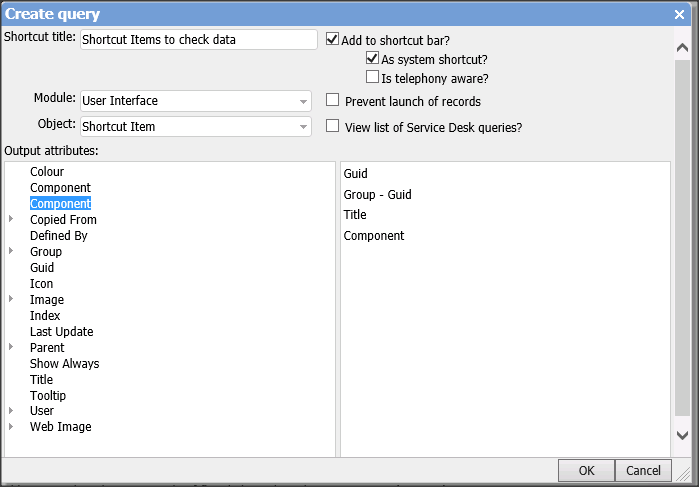This screenshot has width=699, height=487.
Task: Check Prevent launch of records
Action: 333,101
